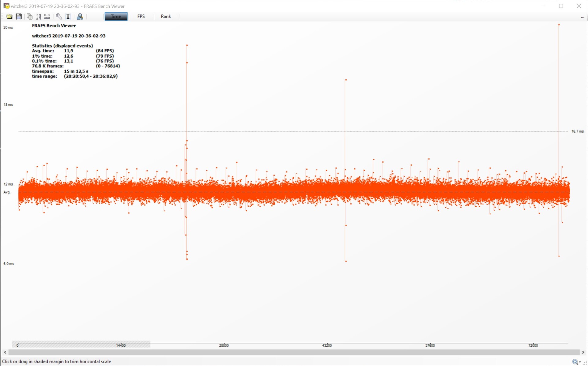Save using the floppy disk icon
This screenshot has height=366, width=588.
[x=19, y=17]
